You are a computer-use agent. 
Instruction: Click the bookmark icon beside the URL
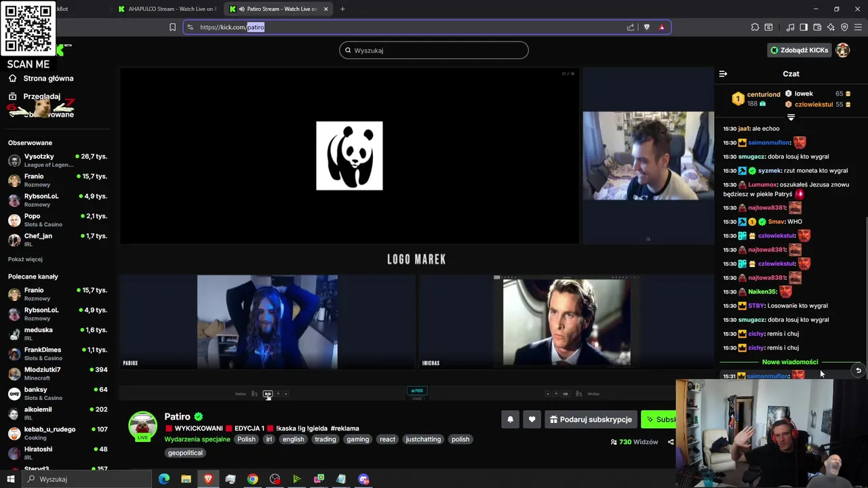point(172,27)
